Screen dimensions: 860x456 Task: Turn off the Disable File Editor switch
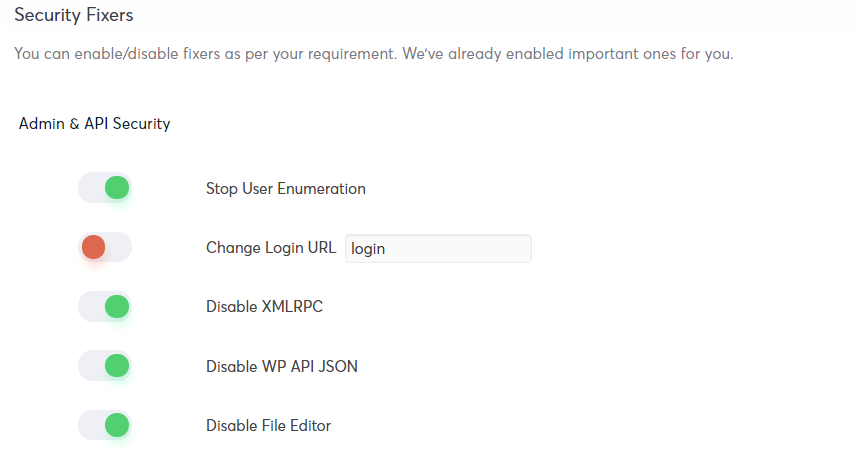point(105,425)
